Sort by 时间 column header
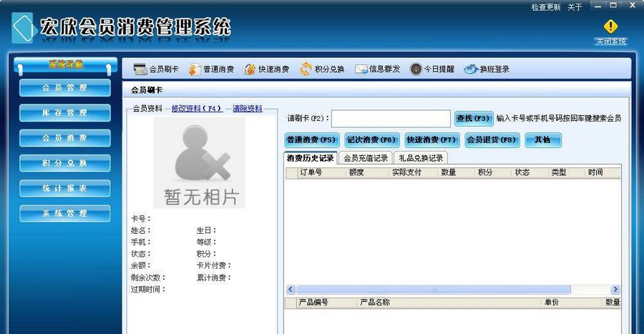644x334 pixels. [x=603, y=172]
